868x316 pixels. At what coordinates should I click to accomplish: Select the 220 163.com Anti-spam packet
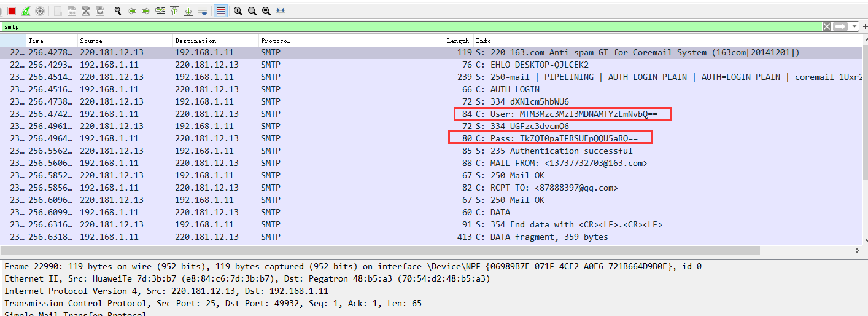coord(431,52)
